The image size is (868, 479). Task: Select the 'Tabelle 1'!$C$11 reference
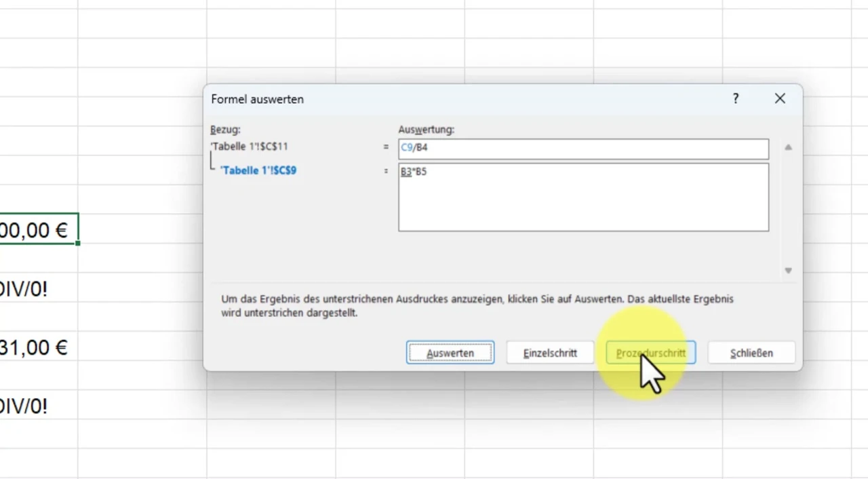tap(250, 146)
